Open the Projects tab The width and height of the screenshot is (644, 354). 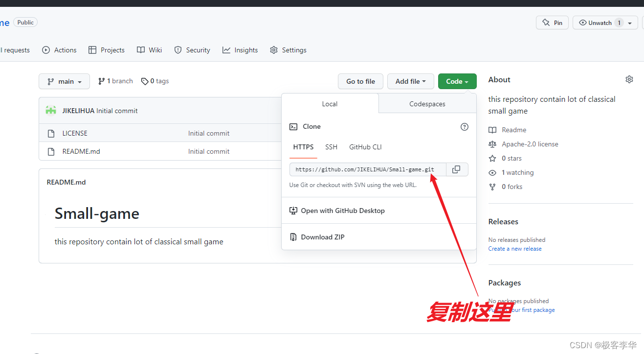tap(107, 50)
